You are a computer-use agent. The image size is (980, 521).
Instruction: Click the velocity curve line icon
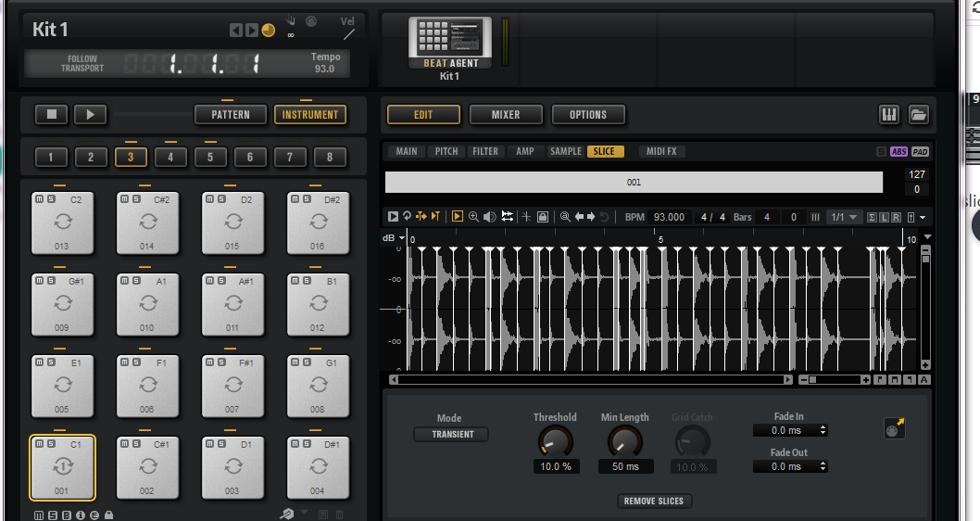(x=349, y=35)
